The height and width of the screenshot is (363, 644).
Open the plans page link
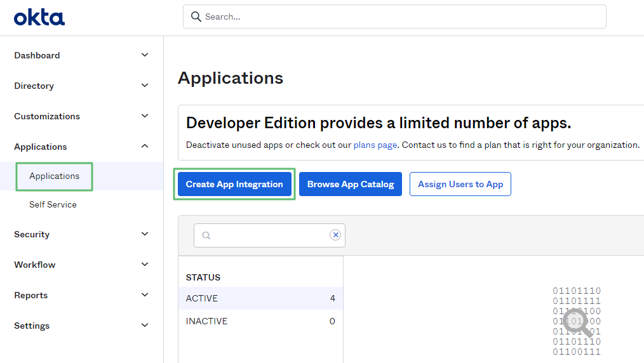tap(375, 145)
